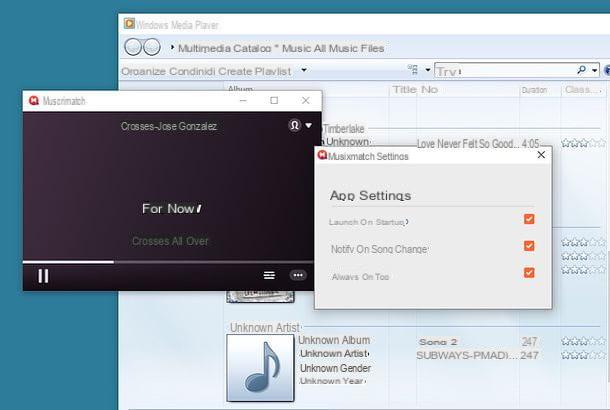Minimize the Musixmatch player window
The image size is (610, 410).
pos(243,100)
